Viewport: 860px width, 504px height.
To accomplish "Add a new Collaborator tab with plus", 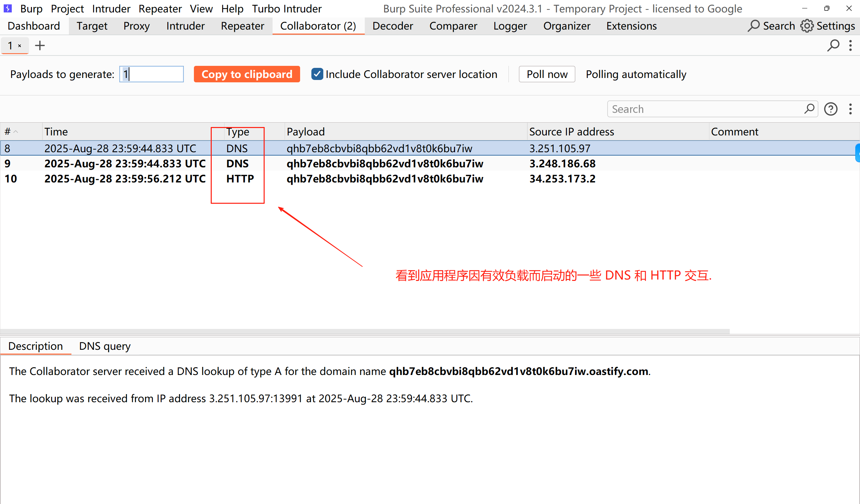I will (x=40, y=45).
